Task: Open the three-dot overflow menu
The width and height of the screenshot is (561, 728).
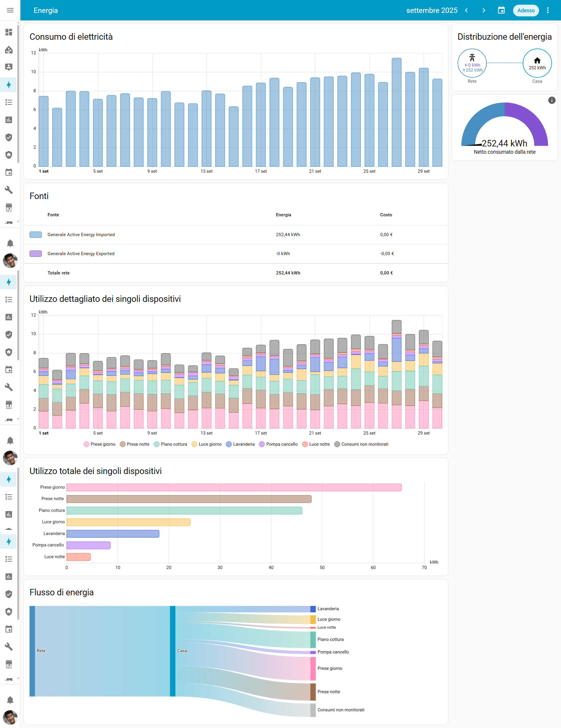Action: pos(548,10)
